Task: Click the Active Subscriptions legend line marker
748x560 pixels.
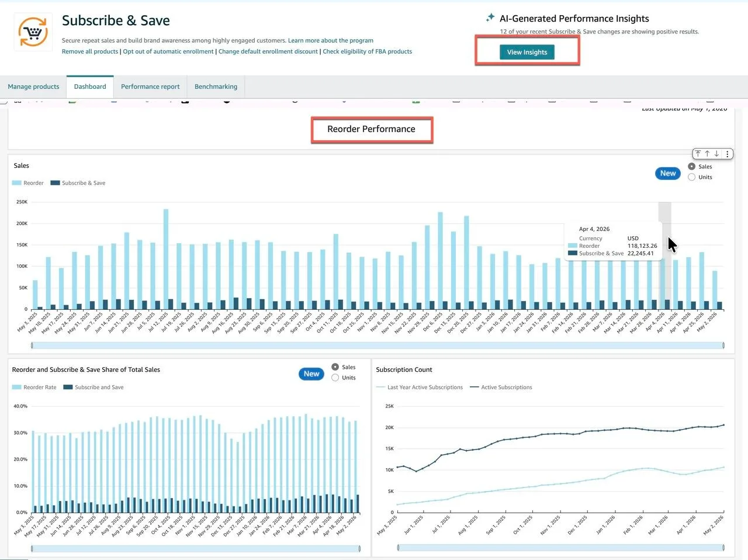Action: (x=475, y=387)
